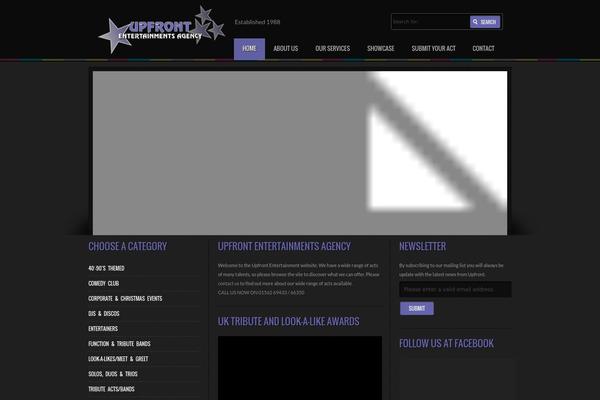Click the Newsletter heading
Viewport: 600px width, 400px height.
coord(422,247)
